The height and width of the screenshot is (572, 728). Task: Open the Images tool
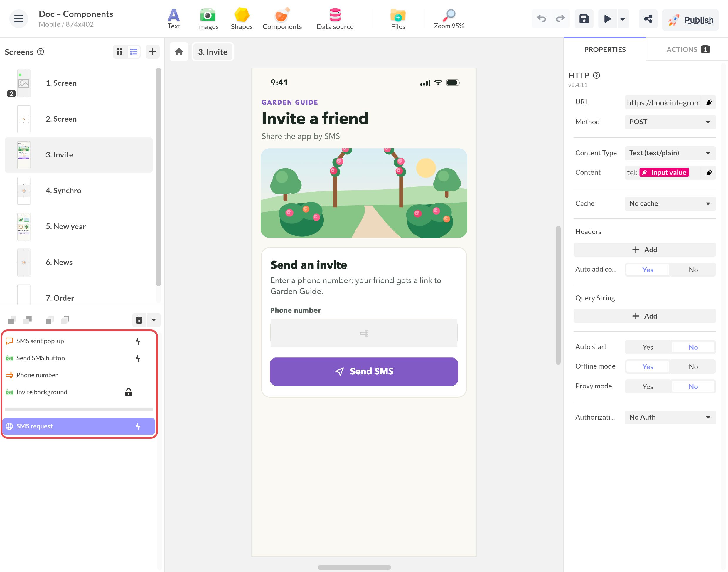[x=208, y=19]
